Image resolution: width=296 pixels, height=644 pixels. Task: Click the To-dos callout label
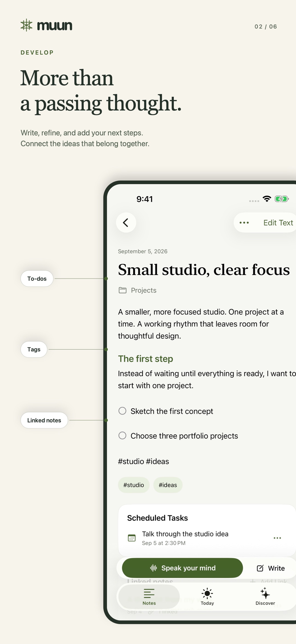tap(37, 278)
